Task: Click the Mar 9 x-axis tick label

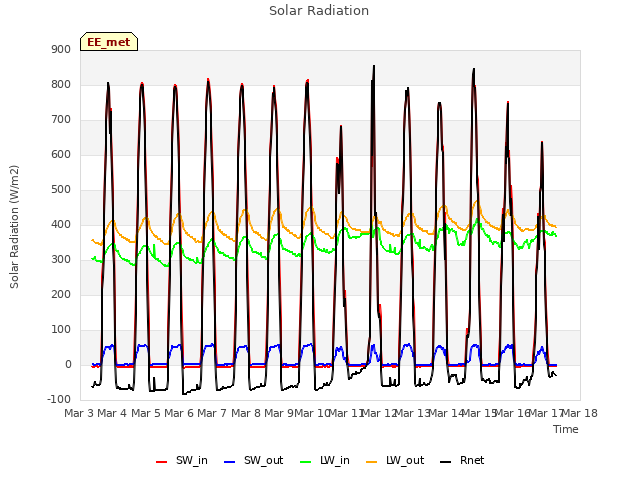Action: click(x=279, y=413)
